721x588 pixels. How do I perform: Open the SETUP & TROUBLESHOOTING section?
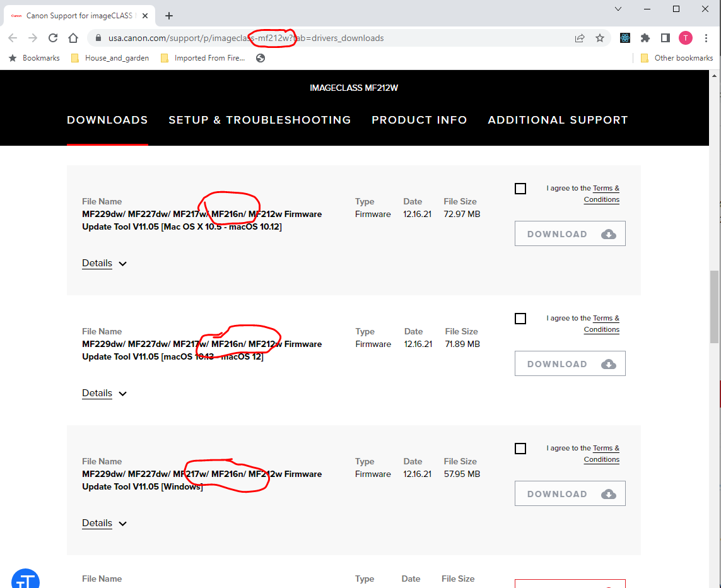pos(259,120)
